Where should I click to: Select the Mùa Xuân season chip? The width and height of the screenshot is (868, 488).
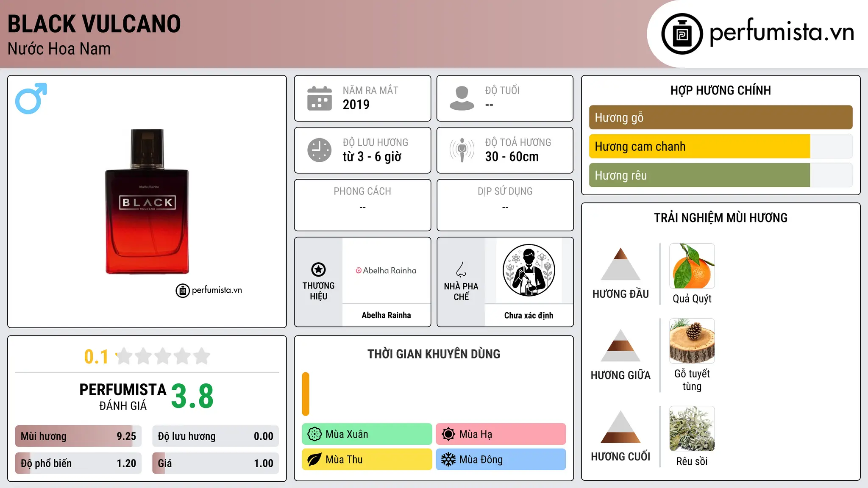click(367, 434)
